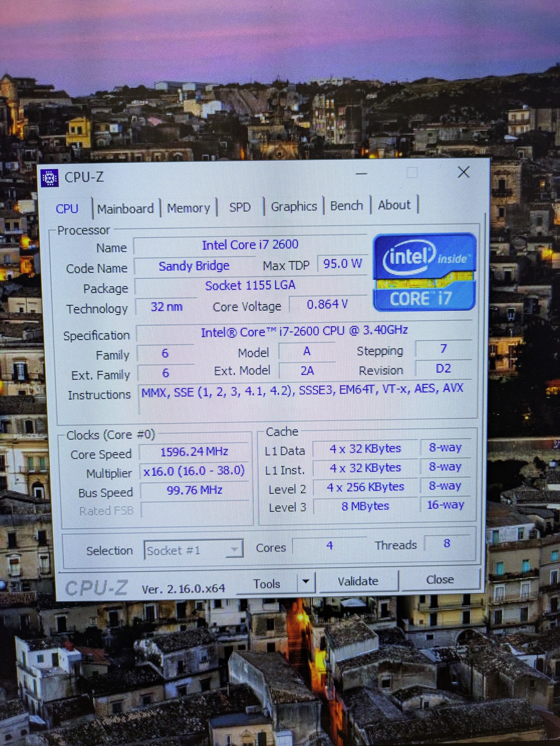Click the CPU-Z app icon in title bar
Screen dimensions: 560x746
50,179
